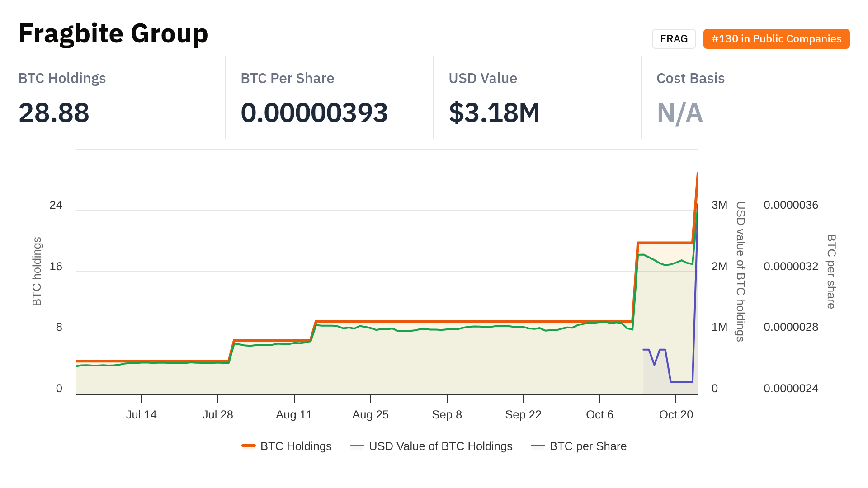
Task: Click the 0.0000036 BTC per share axis label
Action: click(x=791, y=205)
